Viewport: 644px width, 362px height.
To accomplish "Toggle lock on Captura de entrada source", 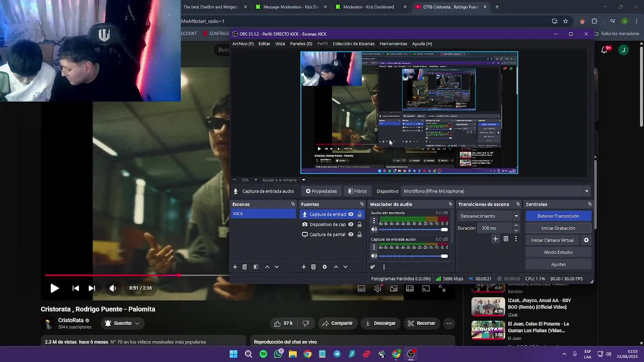I will (x=359, y=215).
